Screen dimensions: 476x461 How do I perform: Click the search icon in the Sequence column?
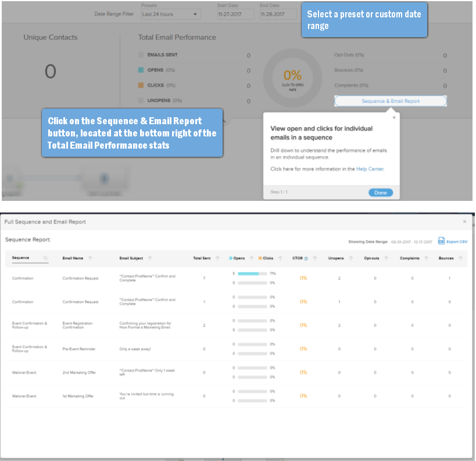45,258
